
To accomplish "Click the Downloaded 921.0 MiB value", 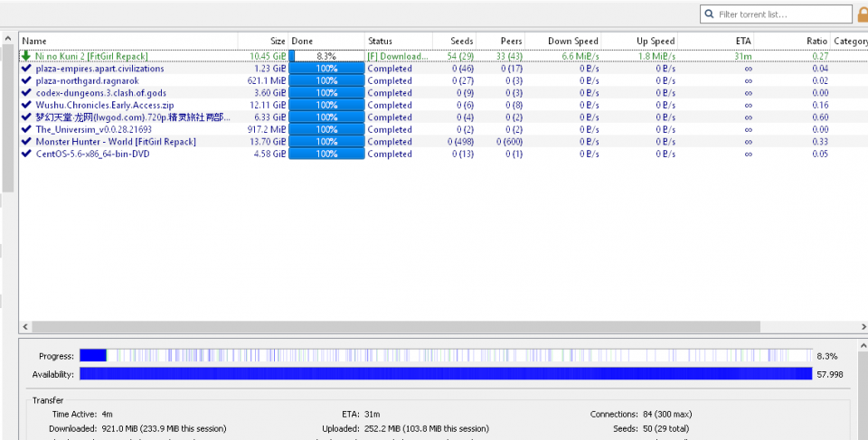I will (164, 428).
